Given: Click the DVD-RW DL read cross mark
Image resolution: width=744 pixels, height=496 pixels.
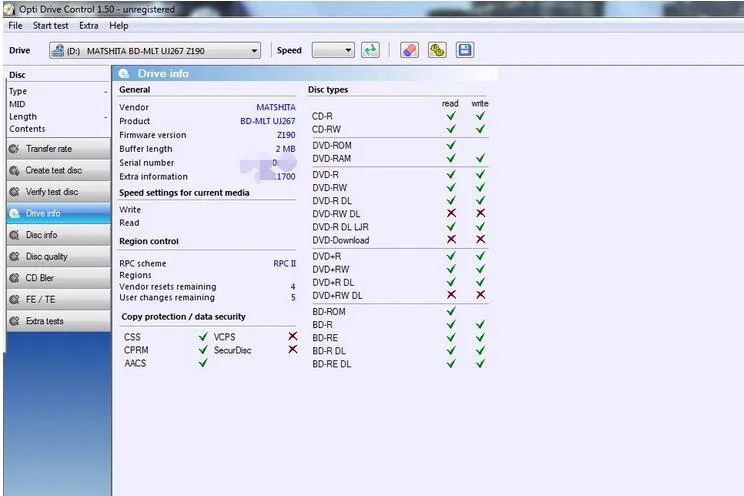Looking at the screenshot, I should click(451, 213).
